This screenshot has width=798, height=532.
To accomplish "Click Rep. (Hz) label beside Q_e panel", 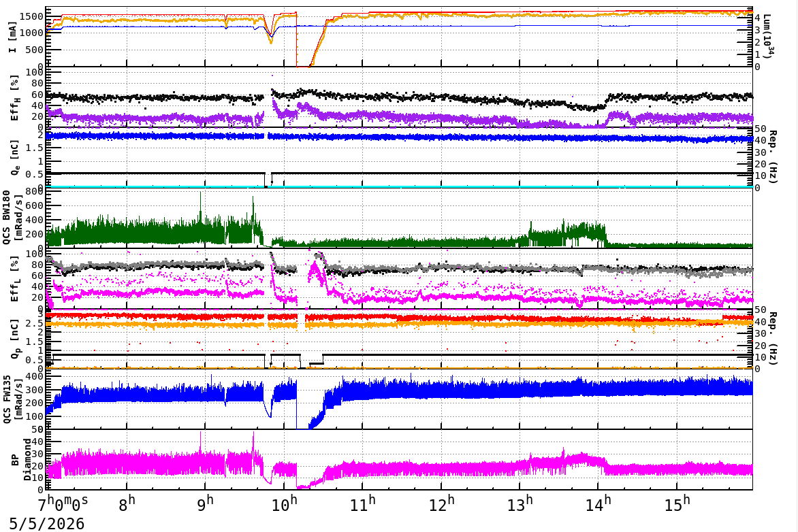I will click(773, 156).
